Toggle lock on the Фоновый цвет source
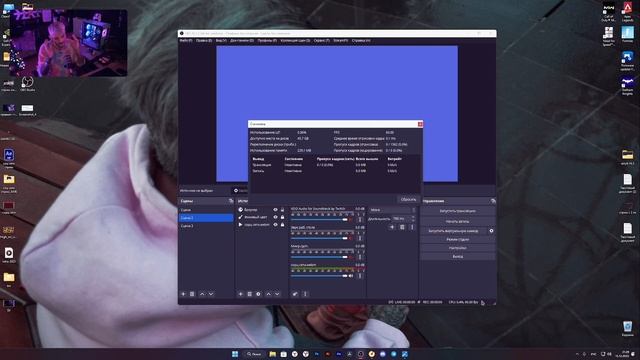The image size is (640, 360). (282, 217)
